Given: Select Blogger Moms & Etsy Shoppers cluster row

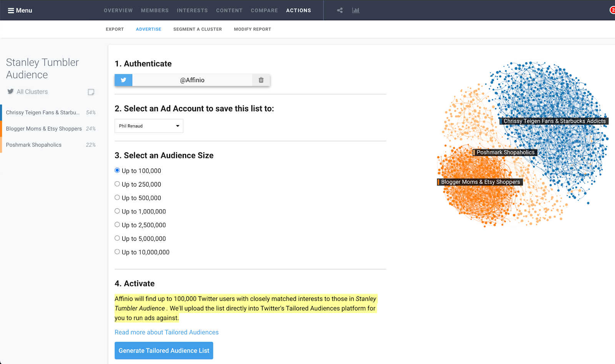Looking at the screenshot, I should coord(51,129).
